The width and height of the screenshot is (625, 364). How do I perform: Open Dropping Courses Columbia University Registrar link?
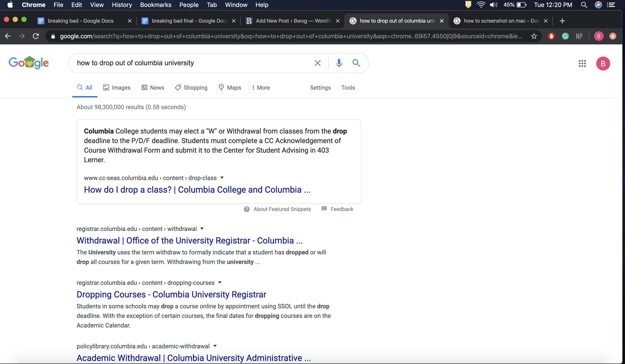tap(171, 294)
